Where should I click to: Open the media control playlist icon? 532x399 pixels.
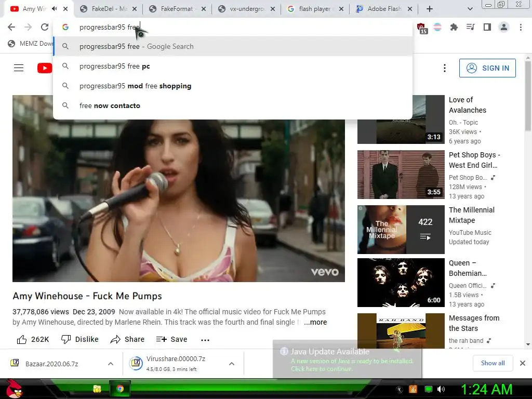point(471,27)
